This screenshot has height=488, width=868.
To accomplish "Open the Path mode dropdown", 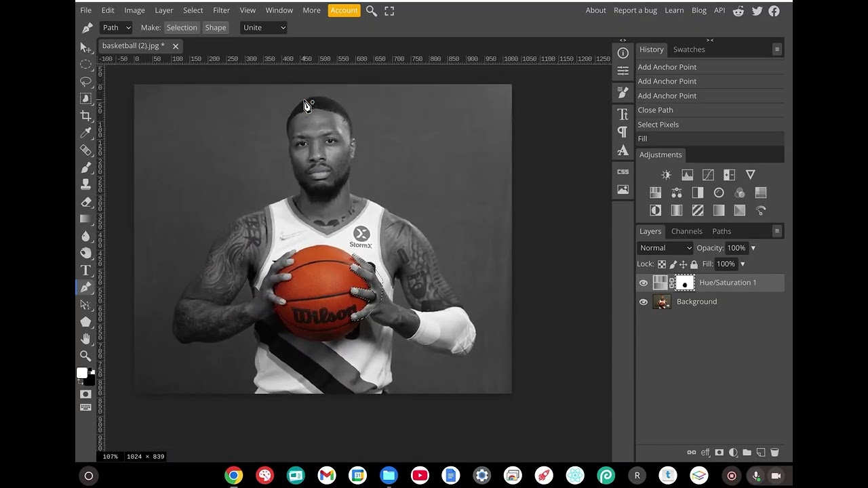I will [x=116, y=28].
